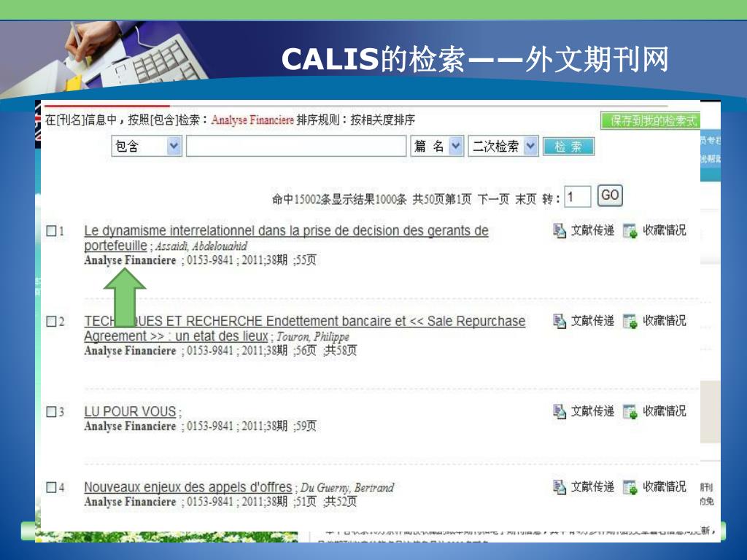This screenshot has height=560, width=747.
Task: Click 文献传递 text for result 2
Action: pyautogui.click(x=592, y=321)
